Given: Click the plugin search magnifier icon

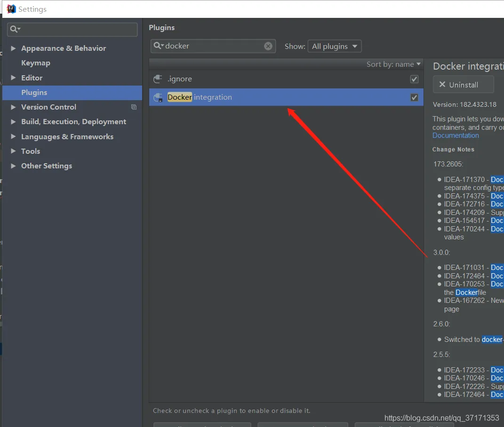Looking at the screenshot, I should [158, 46].
